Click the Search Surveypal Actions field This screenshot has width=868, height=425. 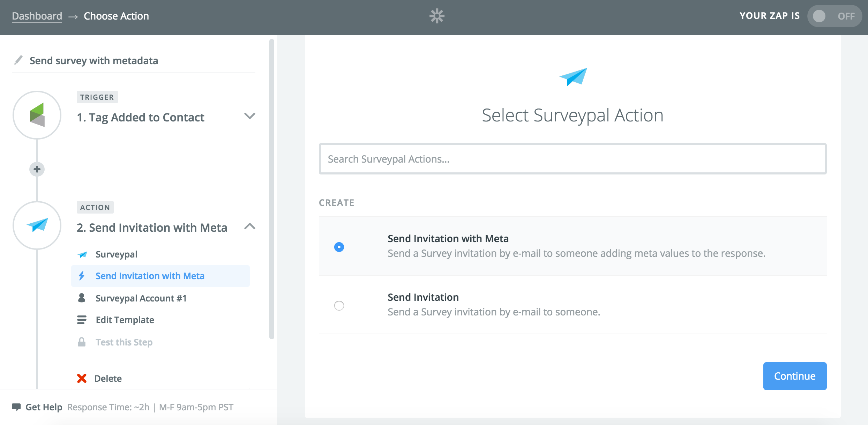pyautogui.click(x=572, y=159)
